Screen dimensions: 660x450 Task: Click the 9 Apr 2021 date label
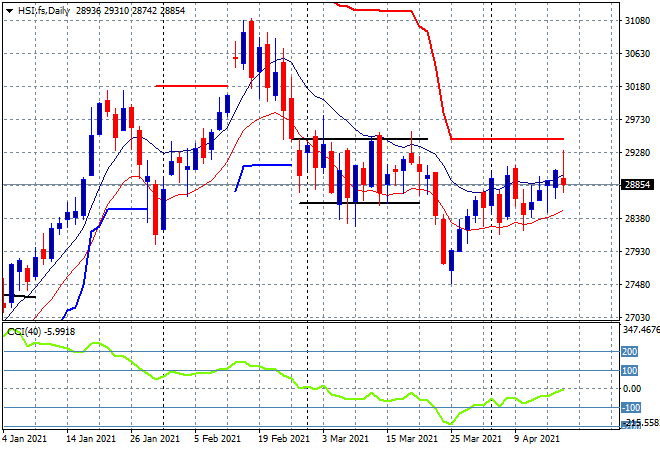pos(537,439)
